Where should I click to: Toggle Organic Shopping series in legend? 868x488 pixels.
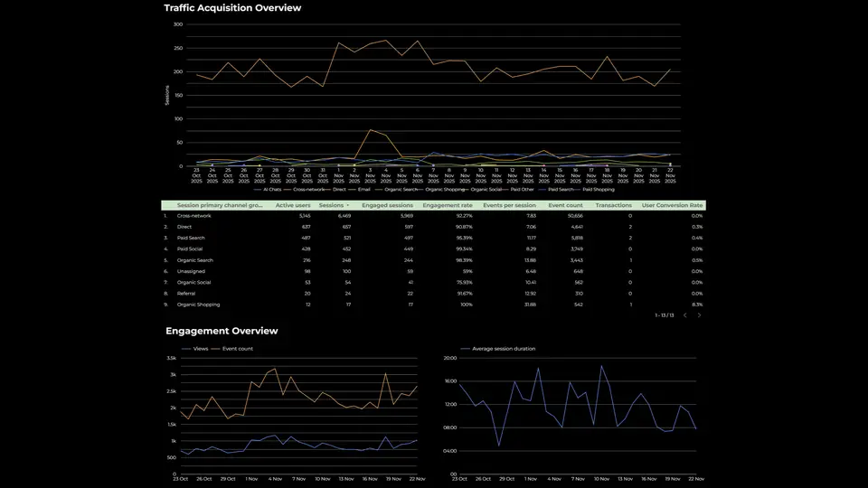440,189
